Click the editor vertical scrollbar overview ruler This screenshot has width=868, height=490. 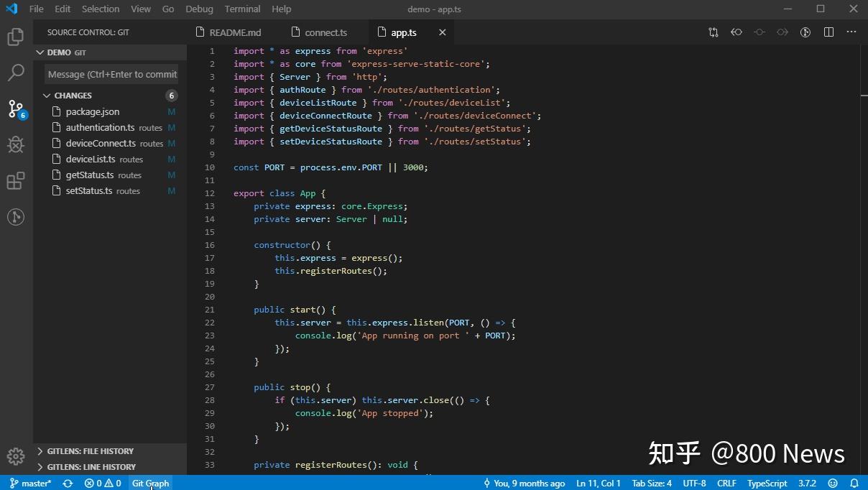(863, 259)
